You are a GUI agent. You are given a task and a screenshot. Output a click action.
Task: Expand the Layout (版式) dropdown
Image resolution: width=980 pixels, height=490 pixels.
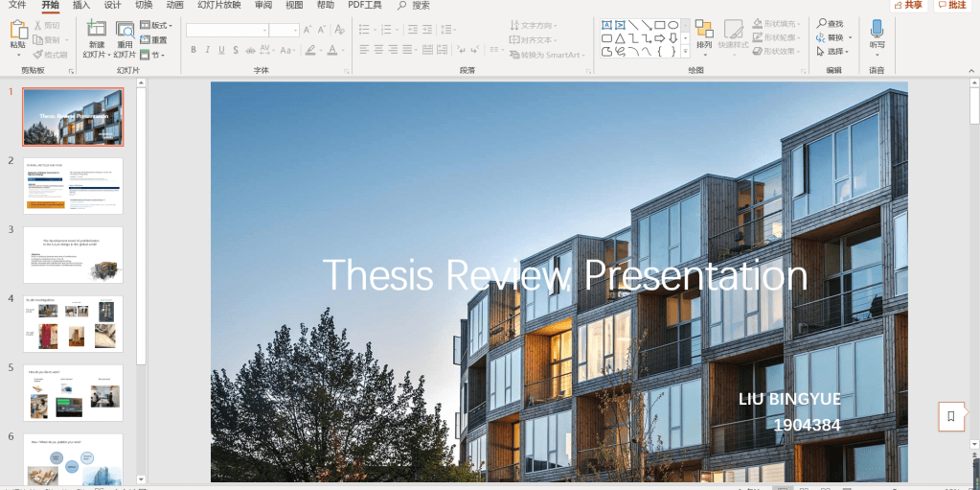(x=156, y=25)
